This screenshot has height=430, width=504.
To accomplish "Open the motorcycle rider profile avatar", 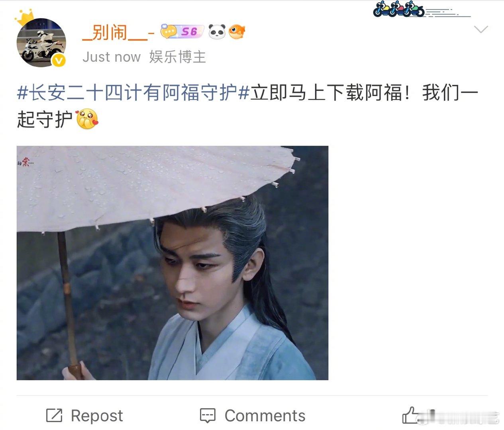I will click(x=41, y=43).
